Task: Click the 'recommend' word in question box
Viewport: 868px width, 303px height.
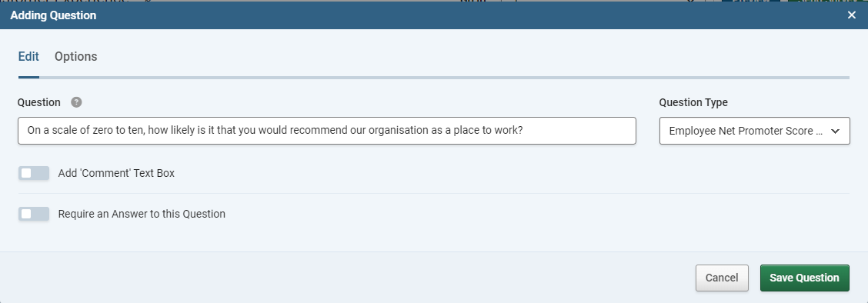Action: [x=326, y=131]
